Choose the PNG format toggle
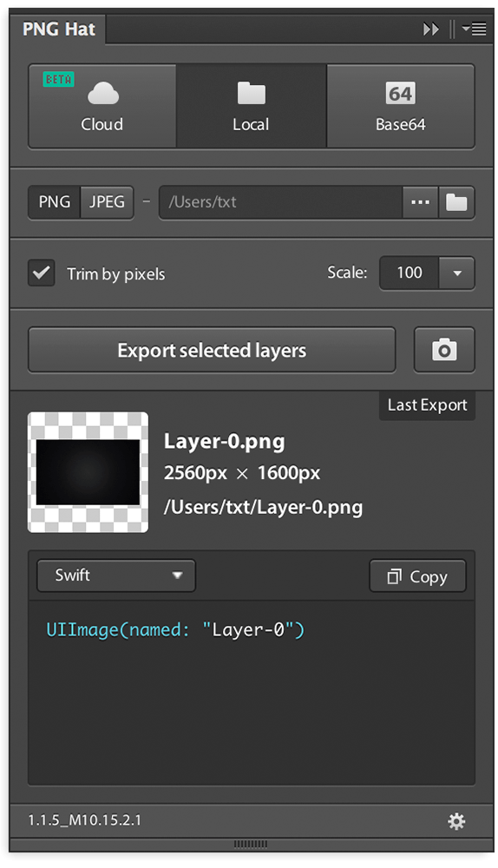 tap(55, 202)
